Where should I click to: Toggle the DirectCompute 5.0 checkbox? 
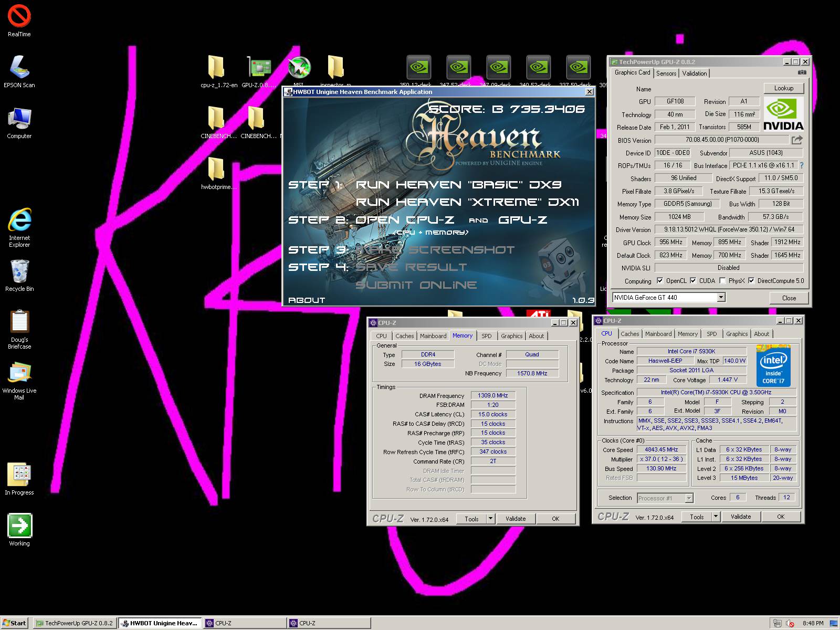pyautogui.click(x=751, y=280)
